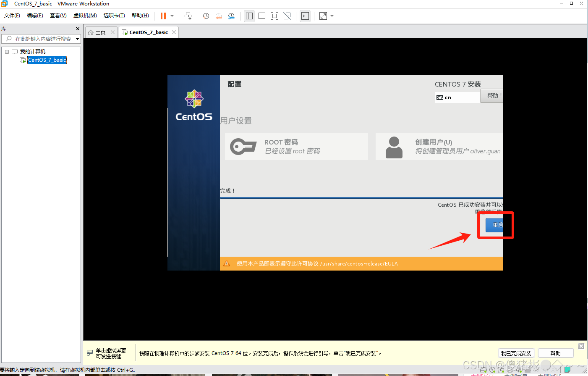Open the 选项卡(T) menu

[x=114, y=16]
